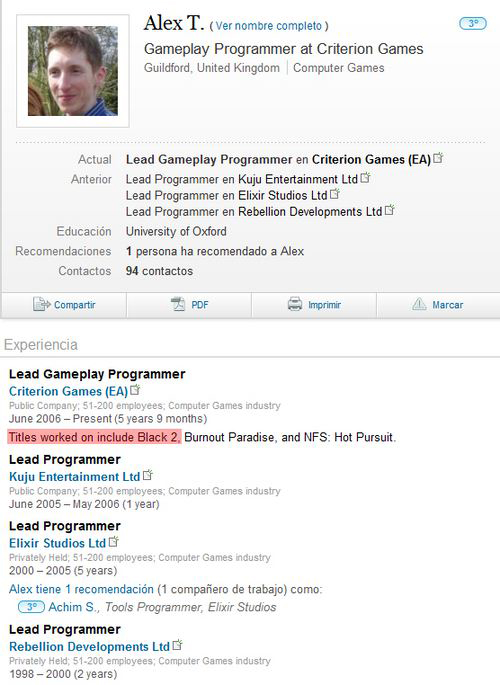Open Criterion Games (EA) company link in Experiencia
500x685 pixels.
[69, 391]
